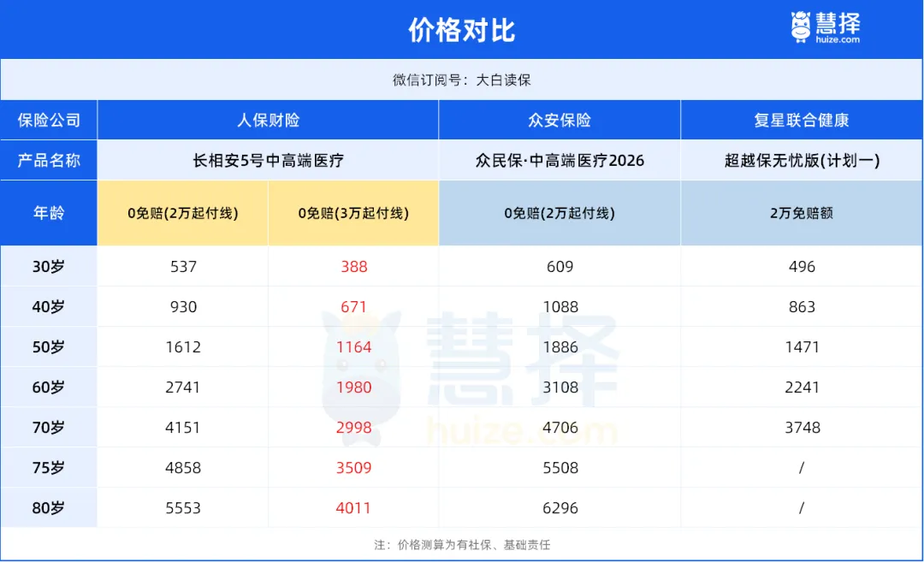
Task: Click the value 5508
Action: [560, 468]
